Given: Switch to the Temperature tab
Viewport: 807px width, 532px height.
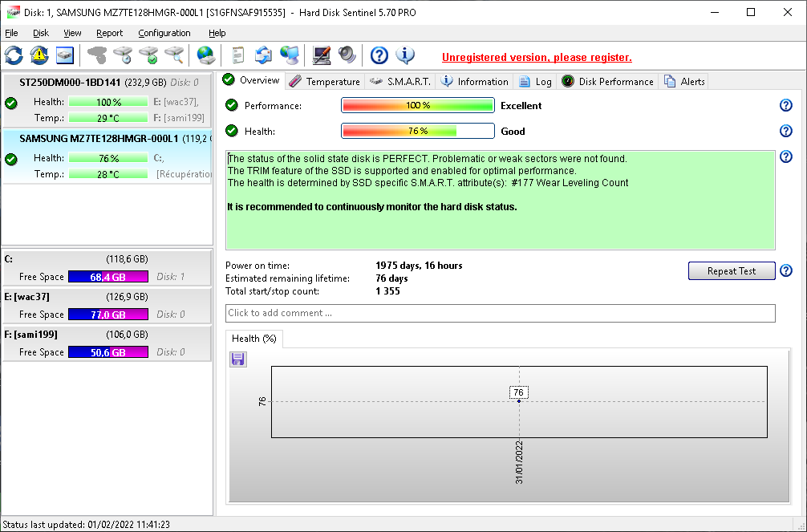Looking at the screenshot, I should coord(325,81).
